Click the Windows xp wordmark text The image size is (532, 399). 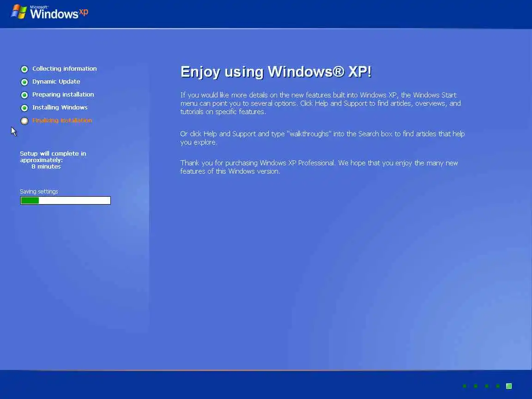click(59, 12)
